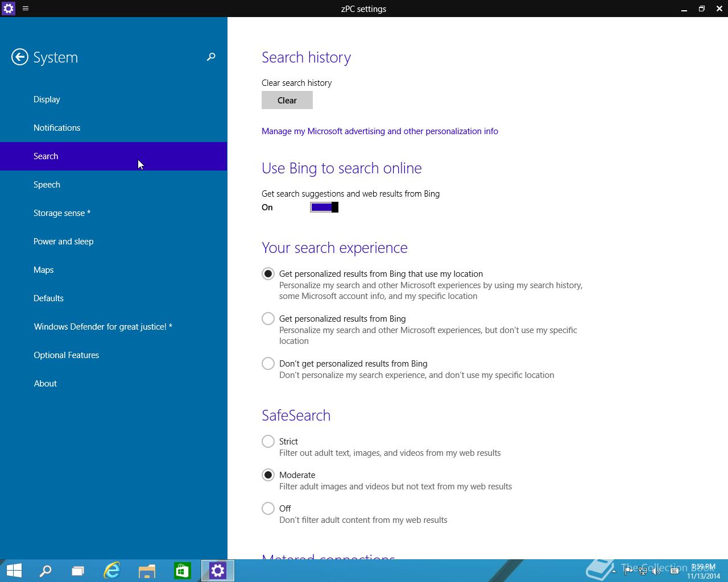Open Optional Features page

point(114,355)
